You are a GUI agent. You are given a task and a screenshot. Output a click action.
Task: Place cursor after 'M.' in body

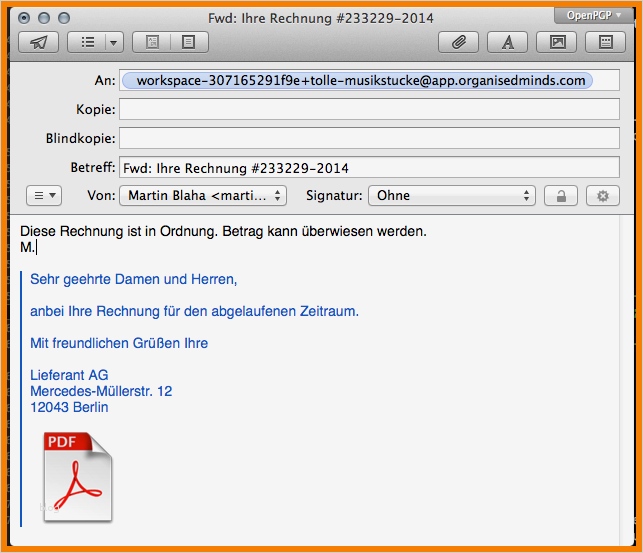(36, 248)
